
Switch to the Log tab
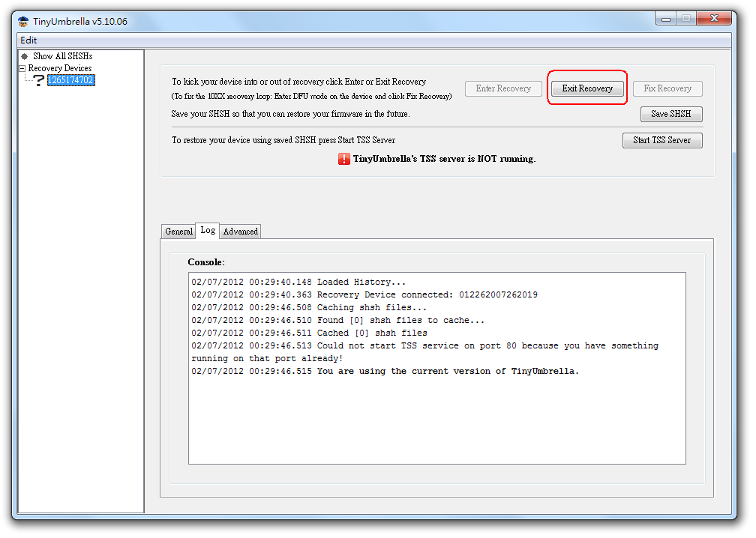click(208, 230)
